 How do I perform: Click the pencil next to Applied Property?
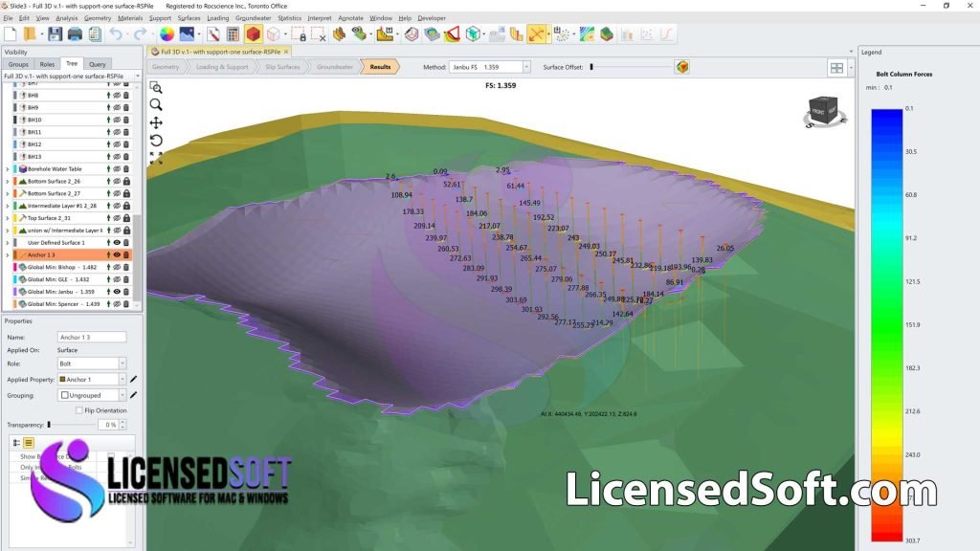coord(133,379)
